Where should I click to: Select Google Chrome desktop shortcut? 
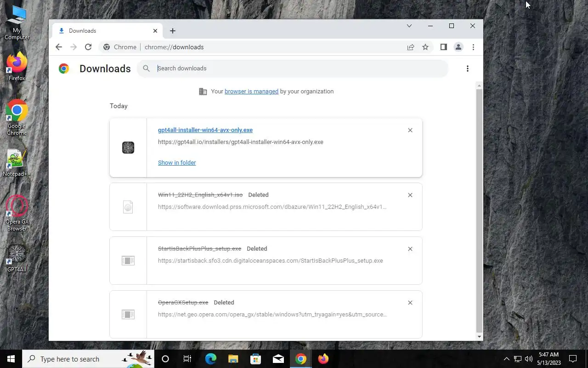click(x=17, y=118)
